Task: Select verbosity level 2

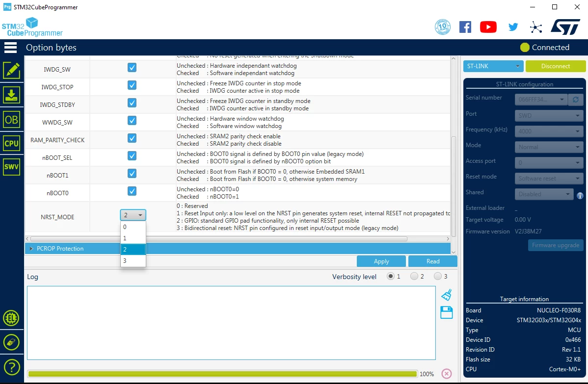Action: (414, 276)
